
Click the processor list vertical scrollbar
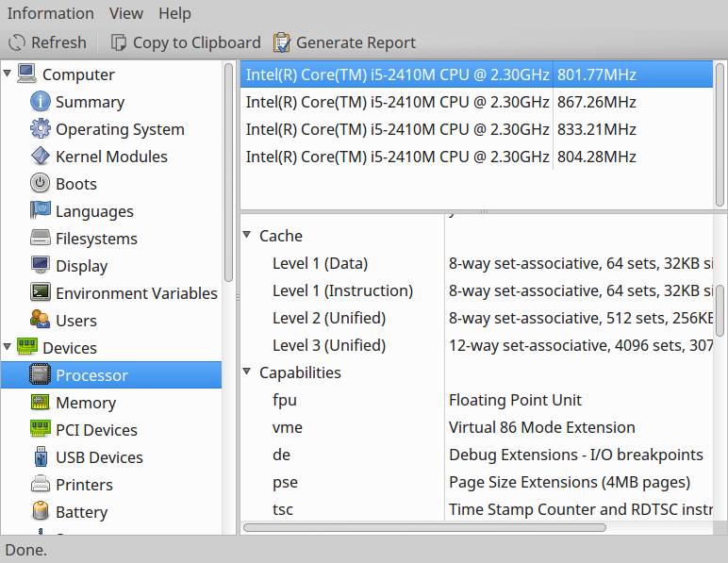720,135
